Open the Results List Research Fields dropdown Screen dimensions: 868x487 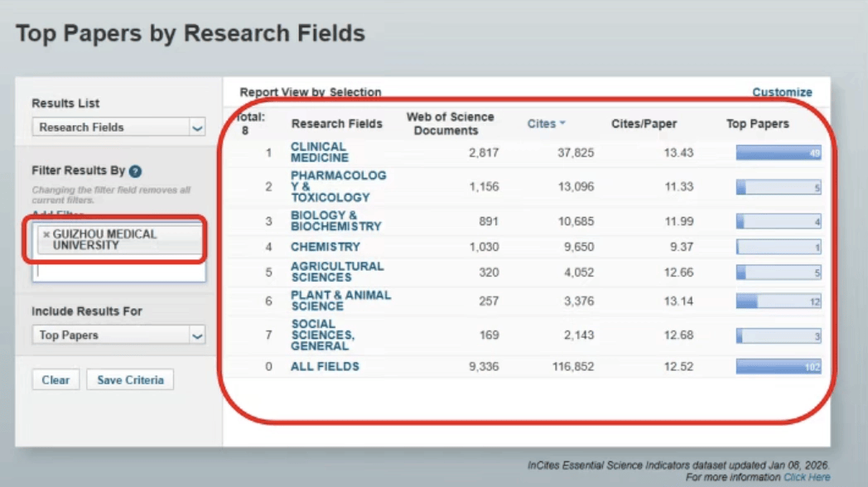pyautogui.click(x=118, y=128)
